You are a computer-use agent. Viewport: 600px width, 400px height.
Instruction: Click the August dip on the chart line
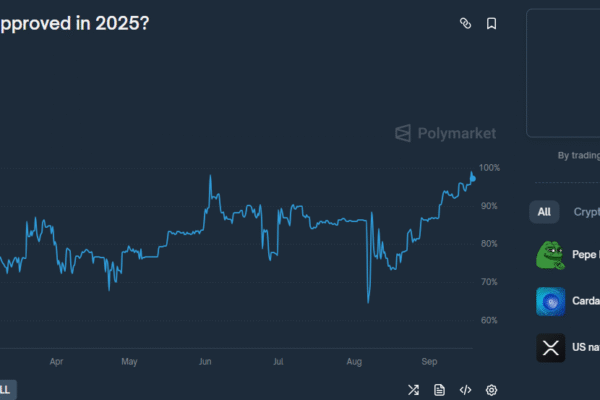click(368, 301)
